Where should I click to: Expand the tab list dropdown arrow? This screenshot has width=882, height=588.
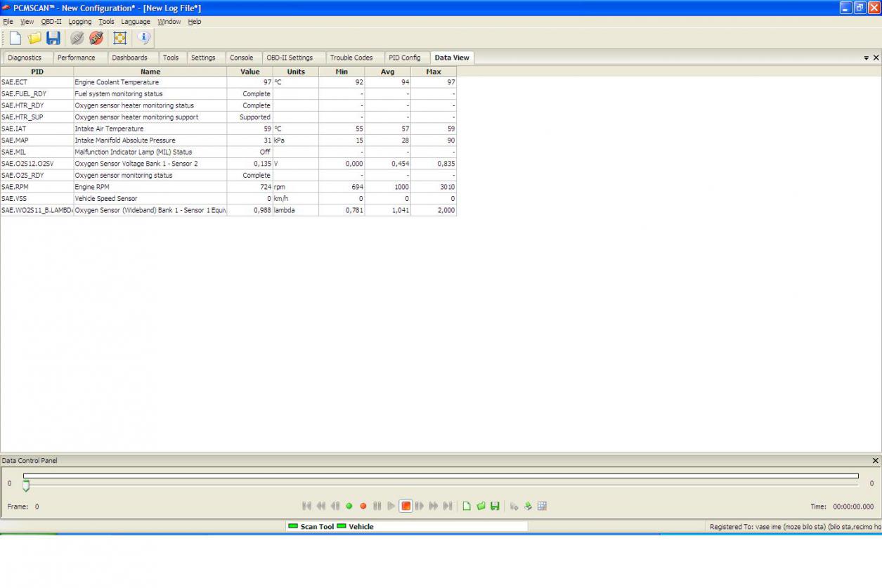pos(866,58)
